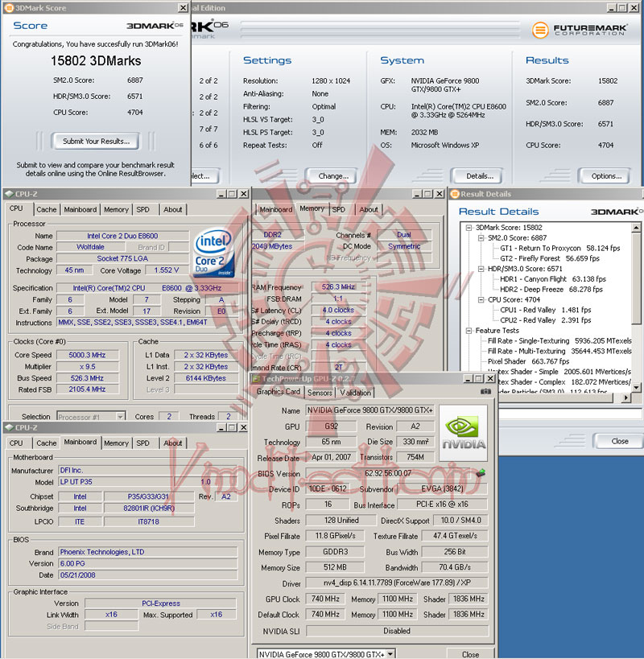Viewport: 644px width, 659px height.
Task: Switch to Cache tab in top CPU-Z
Action: pos(46,209)
